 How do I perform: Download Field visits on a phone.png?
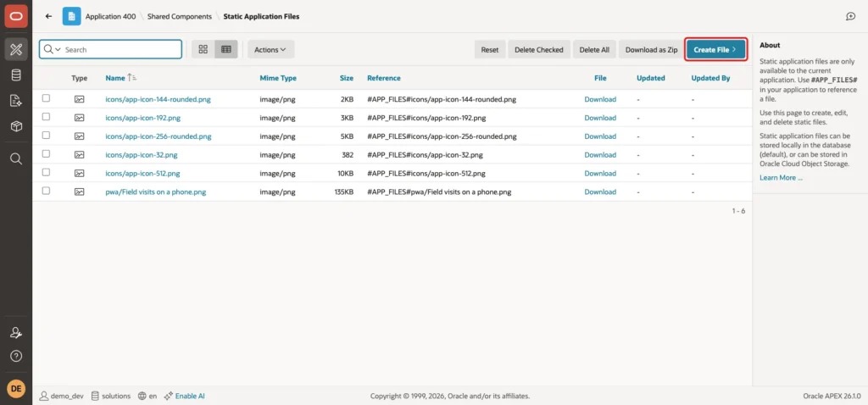[x=600, y=192]
